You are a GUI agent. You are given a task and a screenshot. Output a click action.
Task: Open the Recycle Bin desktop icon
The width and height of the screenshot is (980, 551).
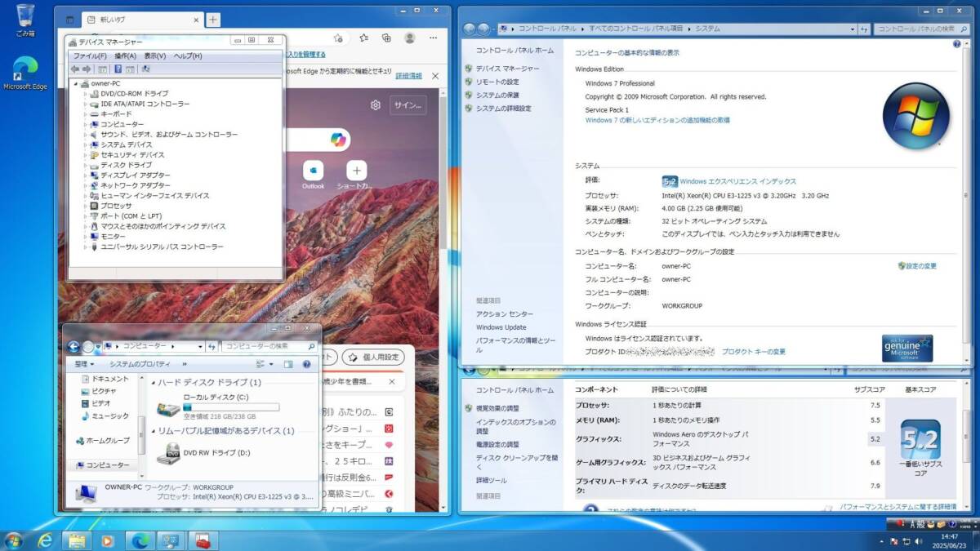[x=25, y=20]
